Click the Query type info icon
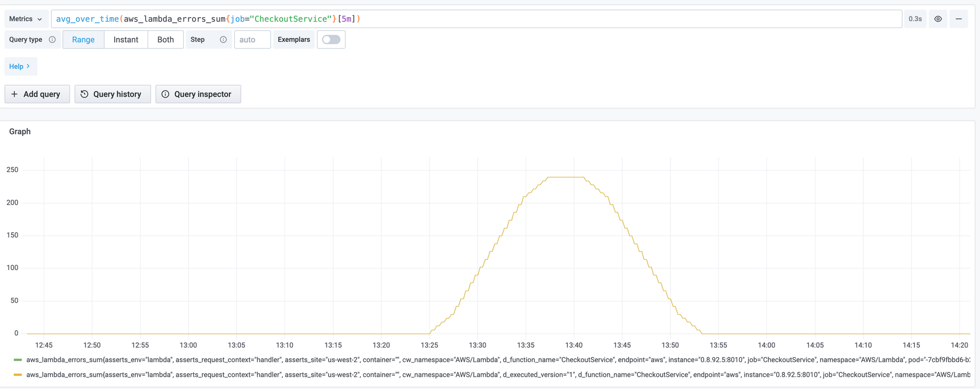This screenshot has width=980, height=389. (x=52, y=40)
